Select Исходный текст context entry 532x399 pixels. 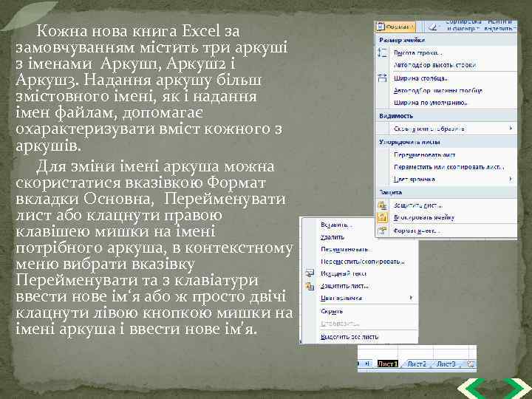tap(344, 273)
